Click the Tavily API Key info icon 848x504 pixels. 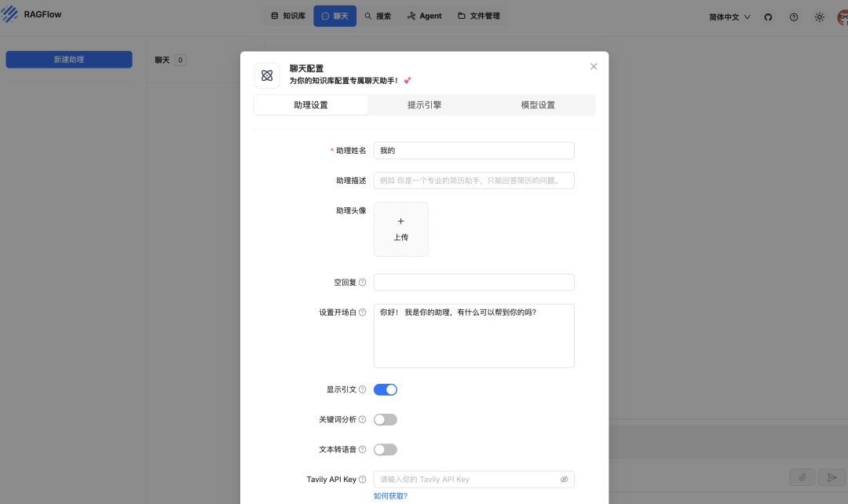point(364,479)
